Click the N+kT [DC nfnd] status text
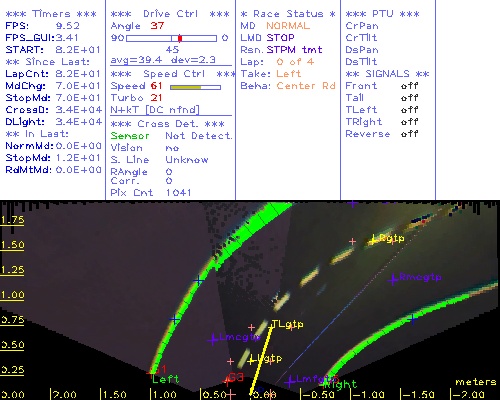Image resolution: width=500 pixels, height=400 pixels. (x=155, y=110)
